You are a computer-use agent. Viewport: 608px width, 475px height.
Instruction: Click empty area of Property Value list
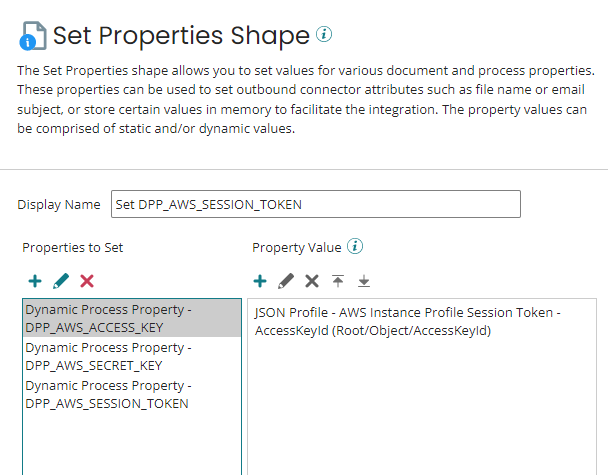pyautogui.click(x=422, y=407)
